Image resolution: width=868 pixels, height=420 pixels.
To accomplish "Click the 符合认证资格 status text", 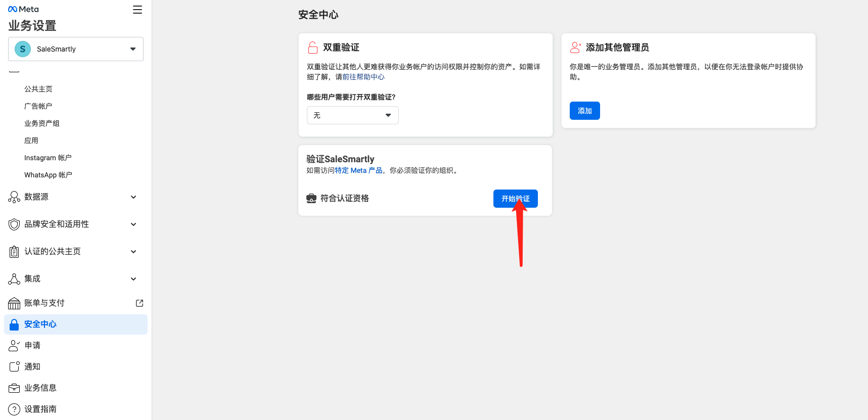I will 345,199.
